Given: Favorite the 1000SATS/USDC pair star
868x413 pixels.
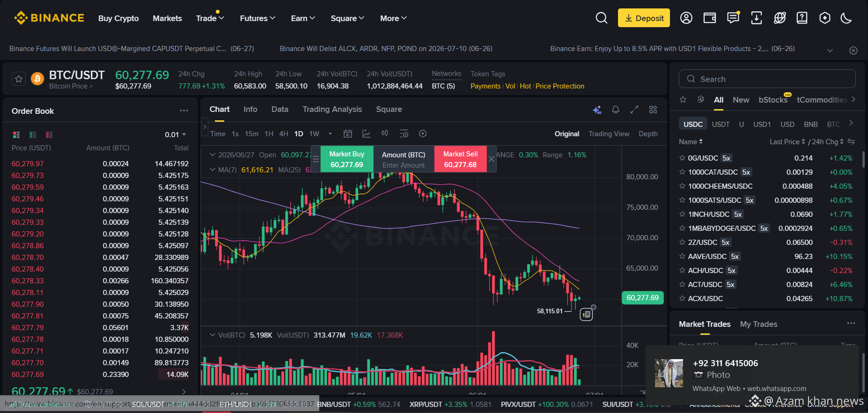Looking at the screenshot, I should tap(682, 200).
